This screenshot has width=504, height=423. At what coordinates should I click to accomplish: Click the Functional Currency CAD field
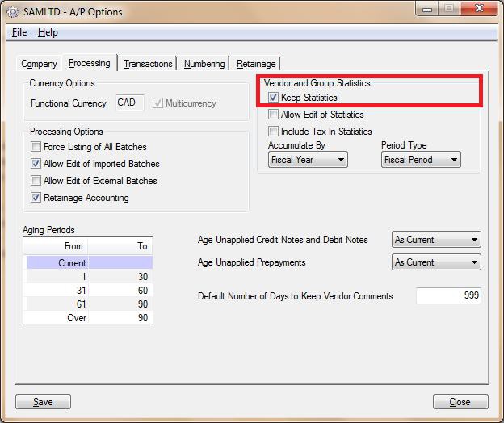tap(130, 103)
